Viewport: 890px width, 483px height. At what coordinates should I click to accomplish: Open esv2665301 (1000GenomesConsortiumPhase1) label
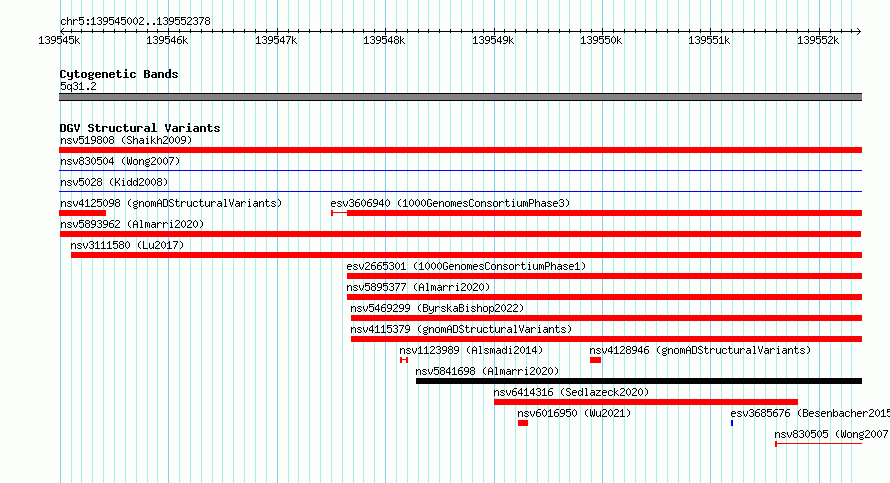(466, 266)
